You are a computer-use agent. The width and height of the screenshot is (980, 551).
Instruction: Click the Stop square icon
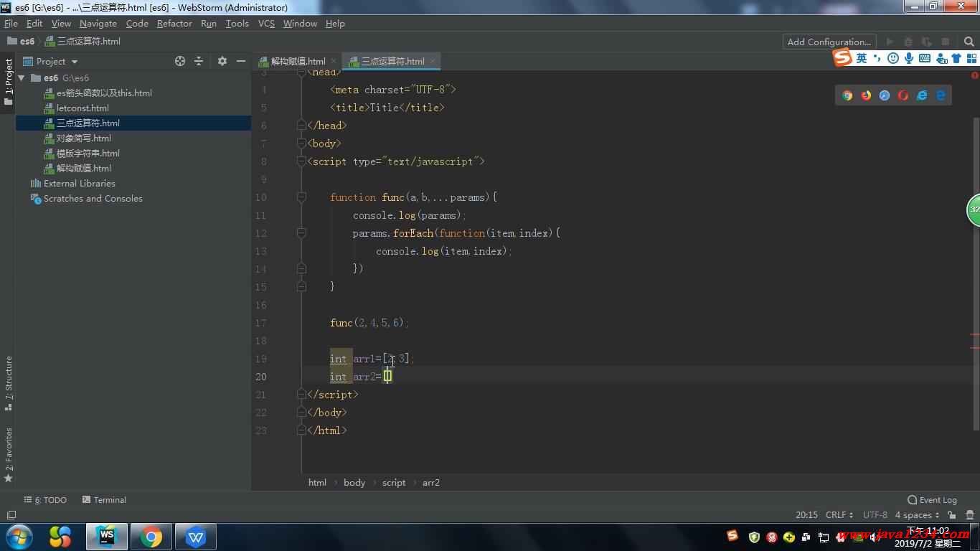tap(946, 42)
